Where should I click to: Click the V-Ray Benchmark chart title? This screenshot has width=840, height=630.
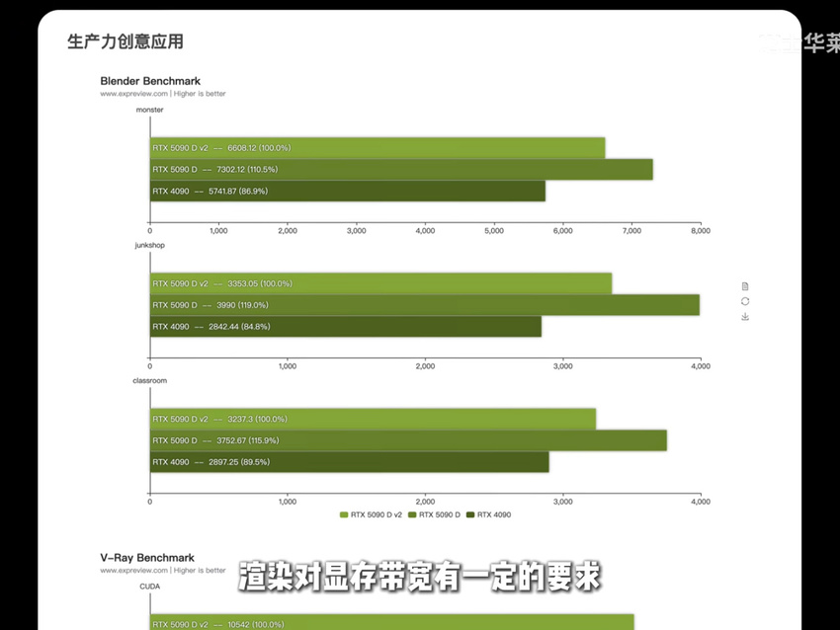tap(147, 558)
